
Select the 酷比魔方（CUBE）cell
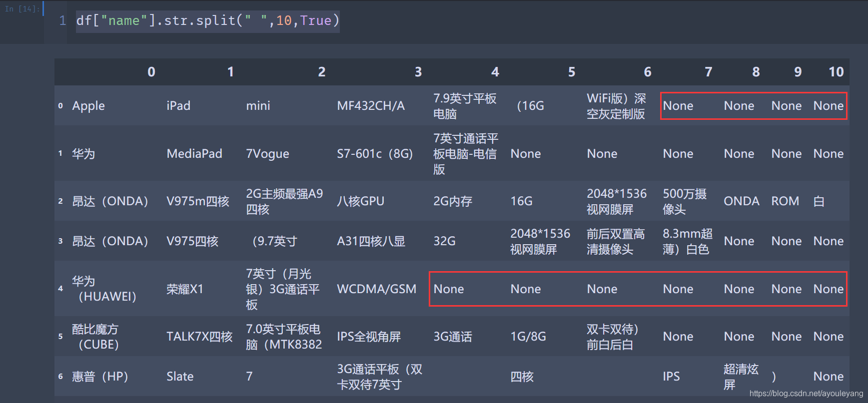[x=95, y=337]
